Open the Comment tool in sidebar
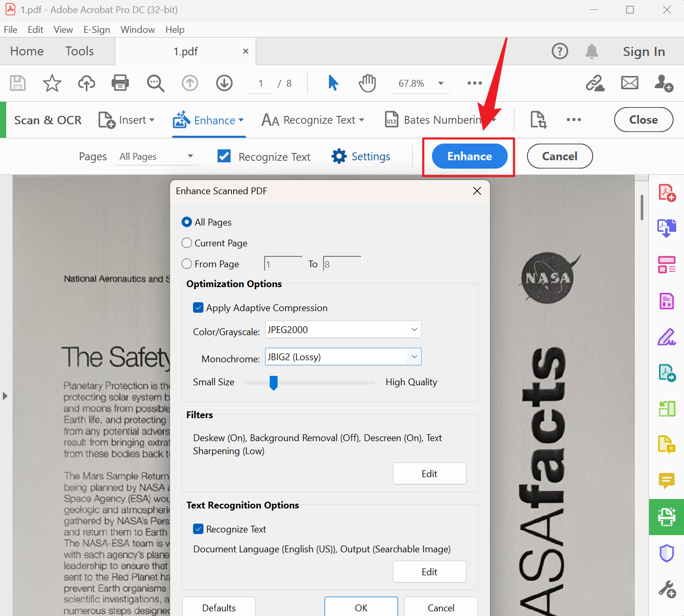The width and height of the screenshot is (684, 616). click(x=666, y=480)
